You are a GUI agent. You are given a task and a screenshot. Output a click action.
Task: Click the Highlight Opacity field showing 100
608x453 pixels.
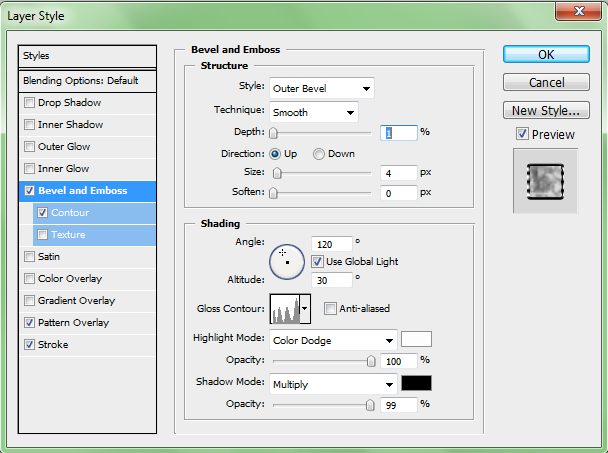[399, 361]
